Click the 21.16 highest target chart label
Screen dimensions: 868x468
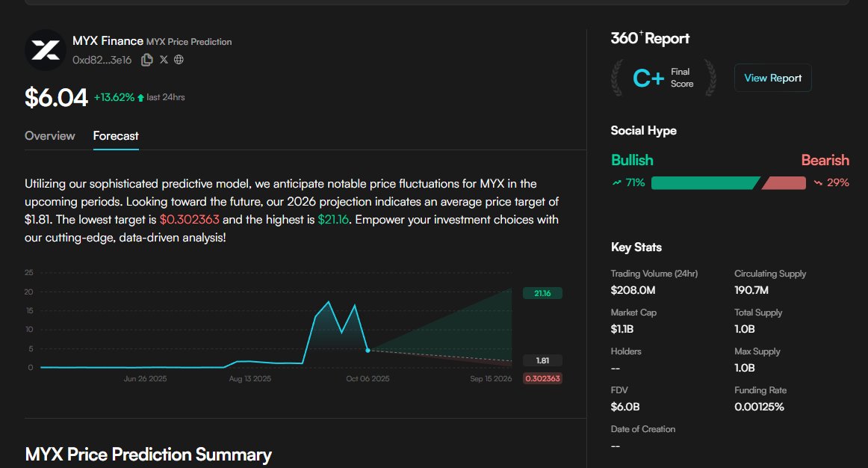click(x=542, y=293)
